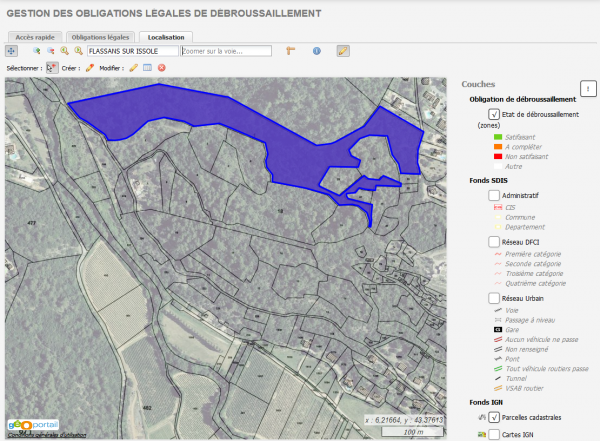
Task: Select the pan map tool
Action: pos(12,50)
